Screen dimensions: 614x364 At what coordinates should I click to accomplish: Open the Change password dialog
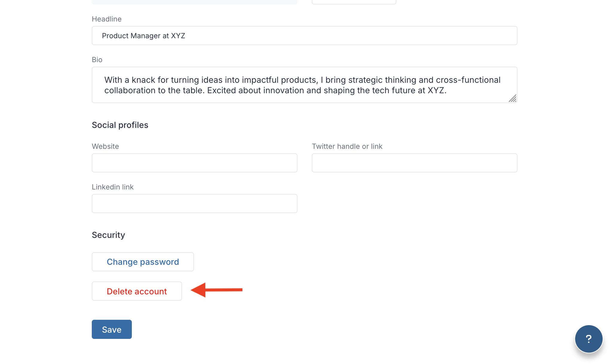pos(143,262)
